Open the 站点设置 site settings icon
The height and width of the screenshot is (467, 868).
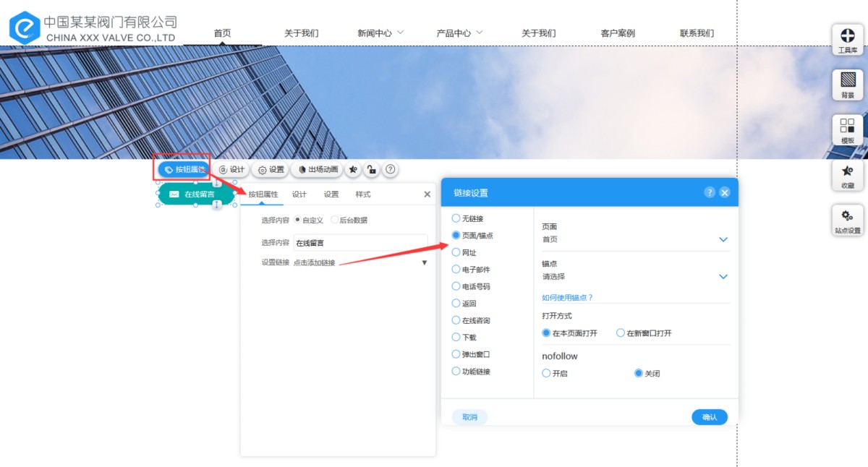tap(847, 220)
